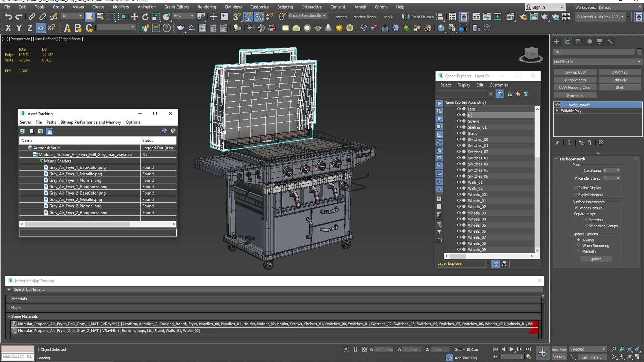Click the TurboSmooth Update button

595,259
